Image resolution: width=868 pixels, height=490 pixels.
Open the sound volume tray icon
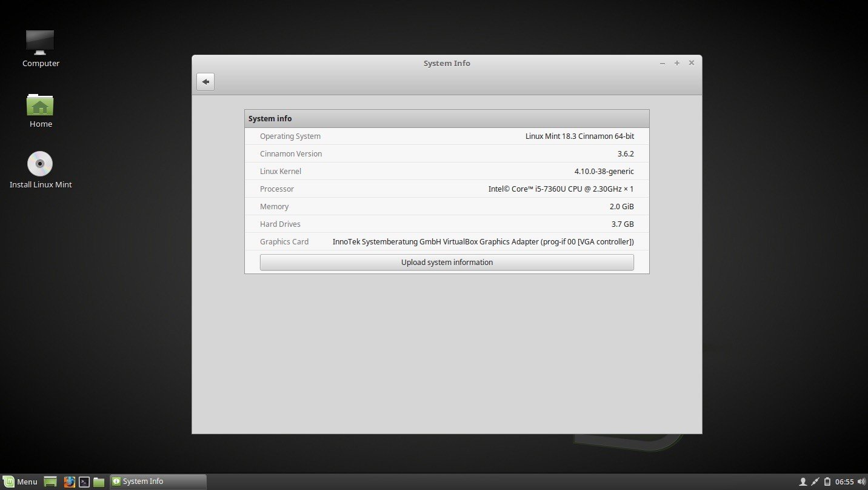[x=861, y=482]
